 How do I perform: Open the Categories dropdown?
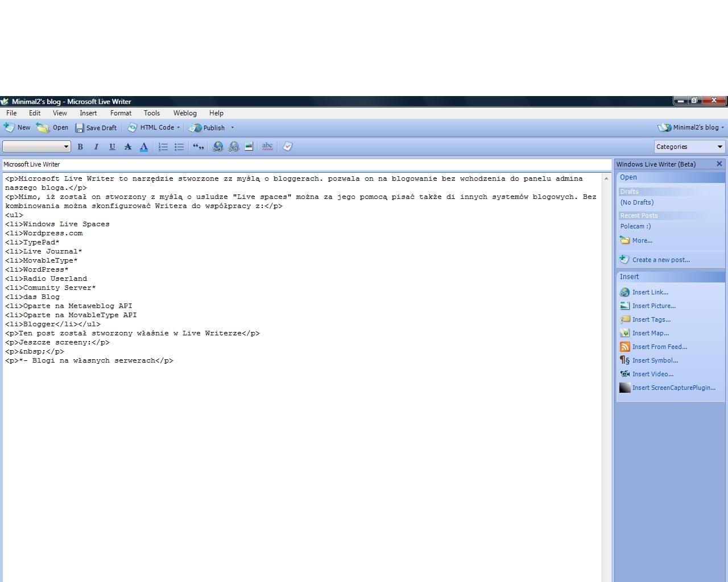pyautogui.click(x=689, y=147)
